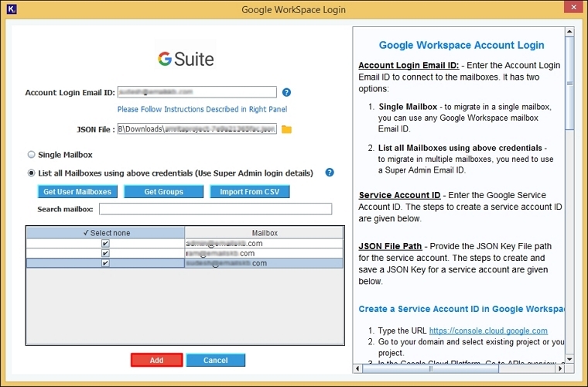This screenshot has height=387, width=588.
Task: Click the Search mailbox input field
Action: coord(216,209)
